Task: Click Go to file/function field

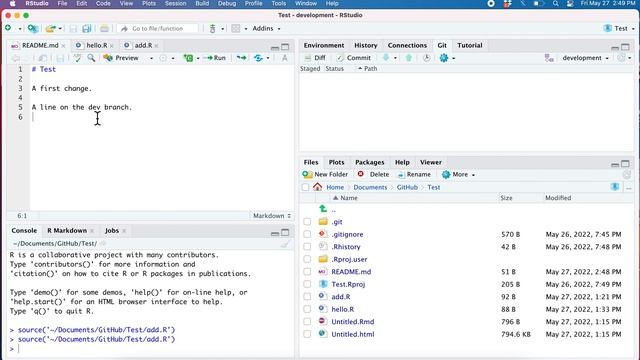Action: (x=158, y=28)
